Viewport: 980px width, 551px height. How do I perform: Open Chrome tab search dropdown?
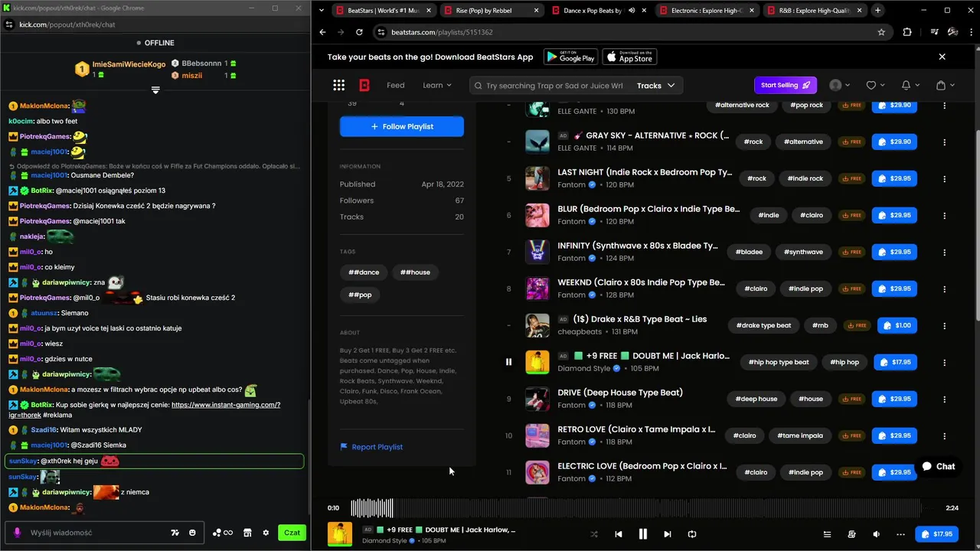pos(320,11)
